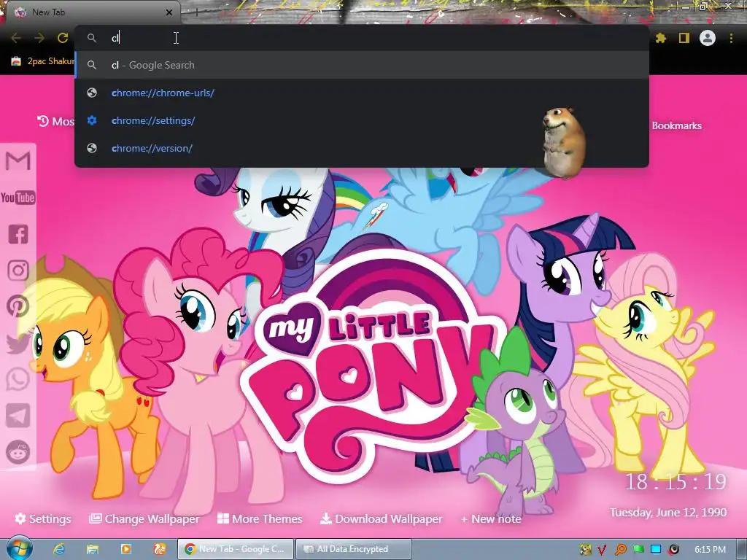Open YouTube shortcut in sidebar
747x560 pixels.
tap(18, 198)
